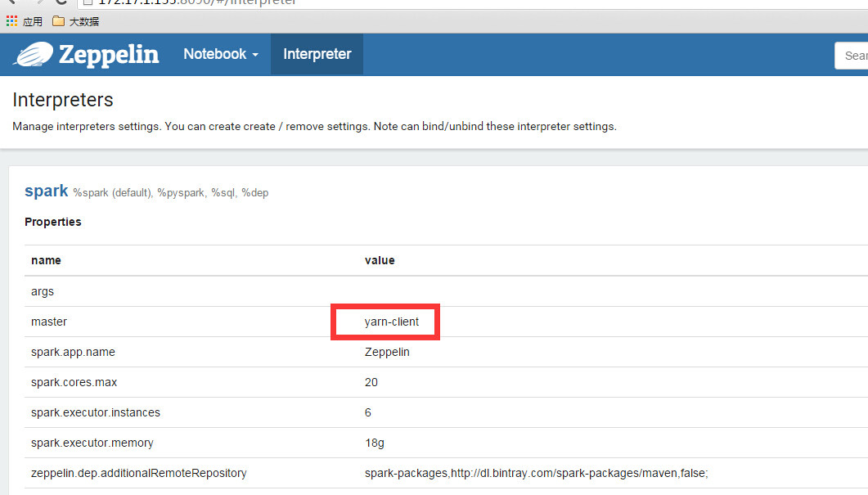Select the 'spark.app.name' property name
The image size is (868, 495).
point(73,352)
